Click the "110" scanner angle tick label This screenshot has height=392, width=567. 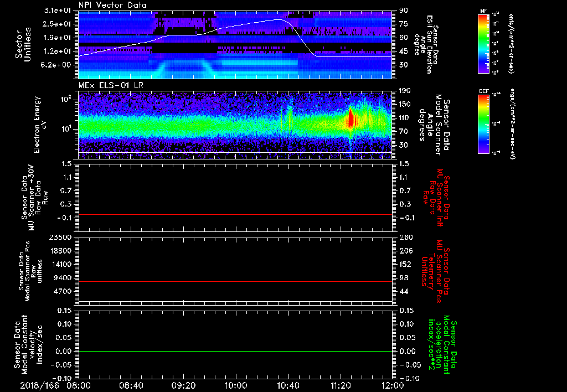(405, 118)
